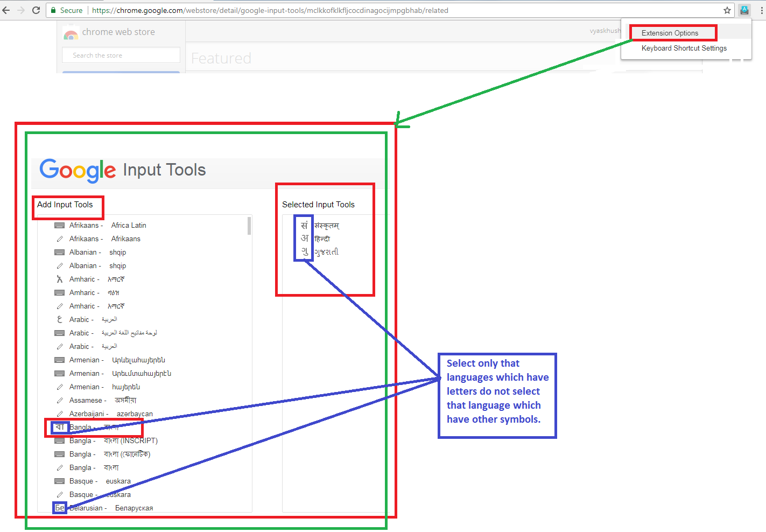The image size is (766, 532).
Task: Select the second Armenian keyboard entry Արեւմտահայերէն
Action: [120, 374]
